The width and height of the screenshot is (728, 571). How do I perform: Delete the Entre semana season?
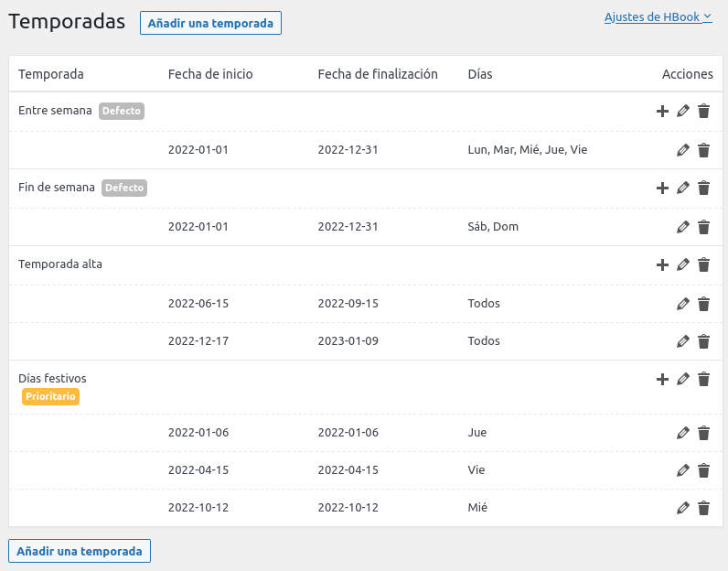click(703, 112)
